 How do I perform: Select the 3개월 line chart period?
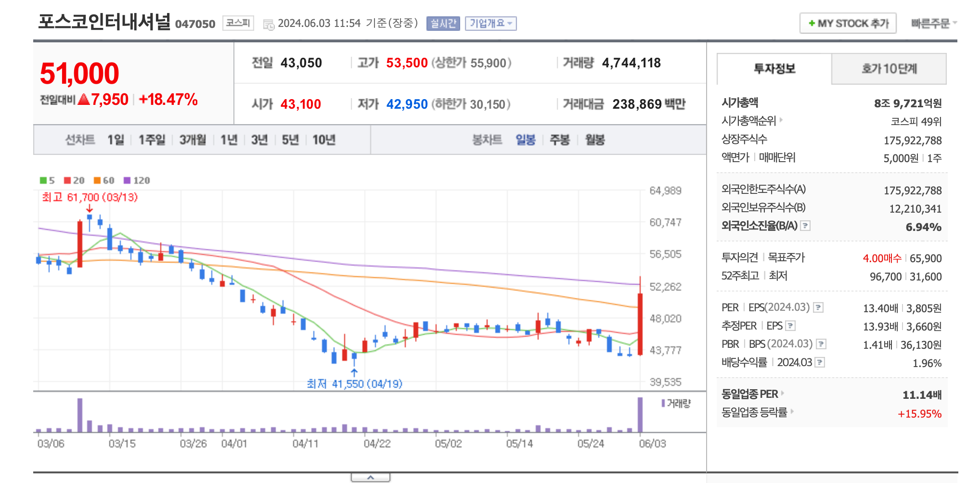pyautogui.click(x=193, y=140)
